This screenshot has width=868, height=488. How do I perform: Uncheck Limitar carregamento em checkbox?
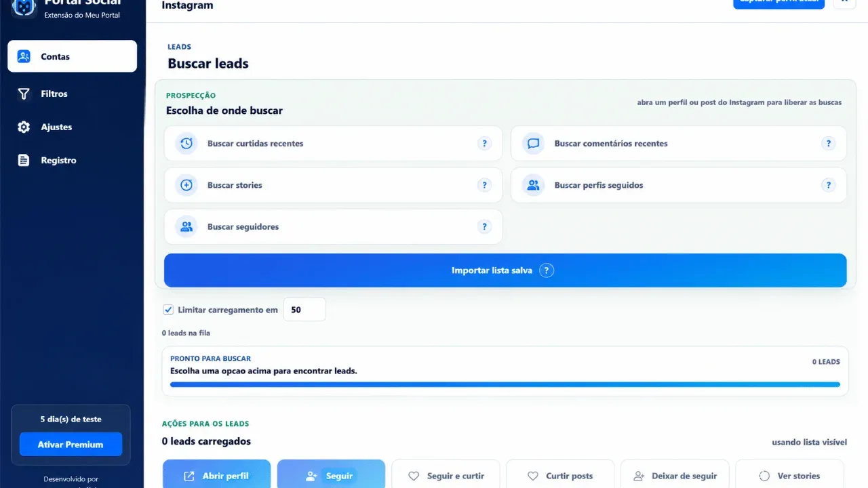(x=168, y=310)
